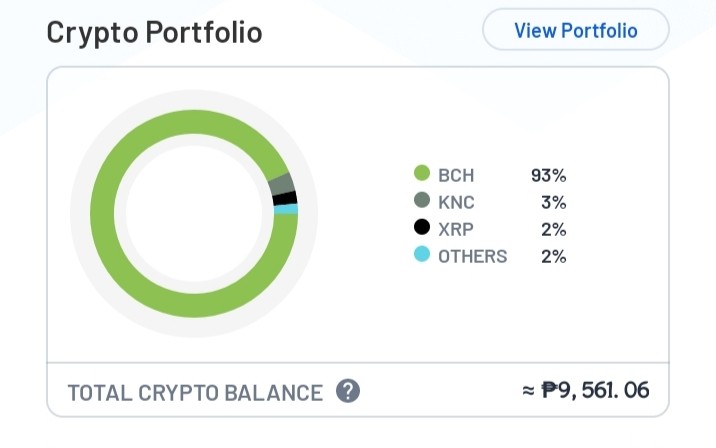The width and height of the screenshot is (716, 448).
Task: Click the empty center of the donut chart
Action: 194,214
